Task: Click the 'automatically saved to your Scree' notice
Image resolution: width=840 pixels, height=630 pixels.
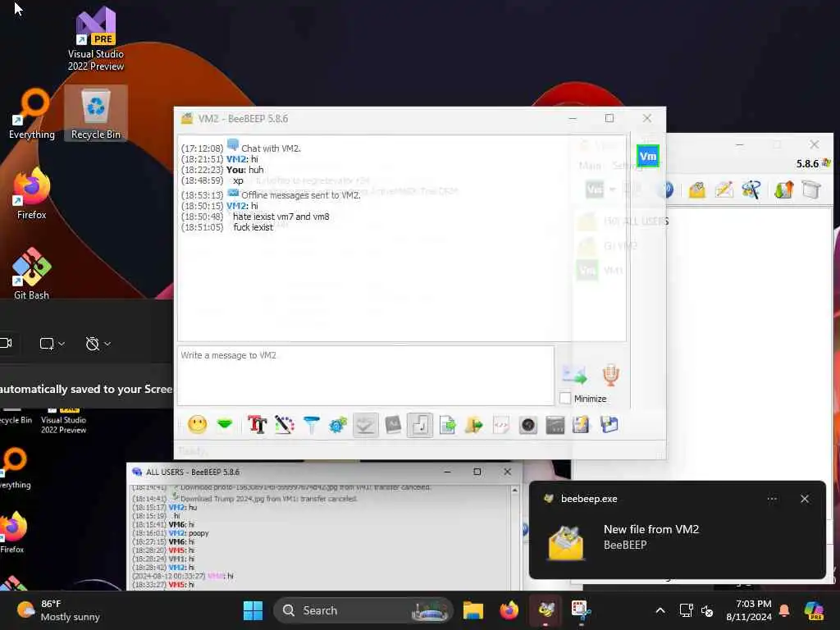Action: click(85, 389)
